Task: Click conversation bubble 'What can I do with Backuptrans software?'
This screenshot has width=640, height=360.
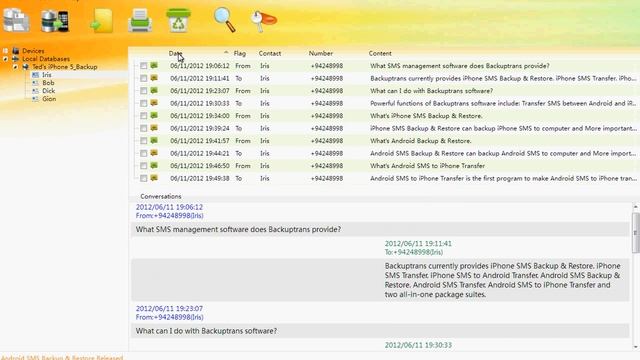Action: click(380, 331)
